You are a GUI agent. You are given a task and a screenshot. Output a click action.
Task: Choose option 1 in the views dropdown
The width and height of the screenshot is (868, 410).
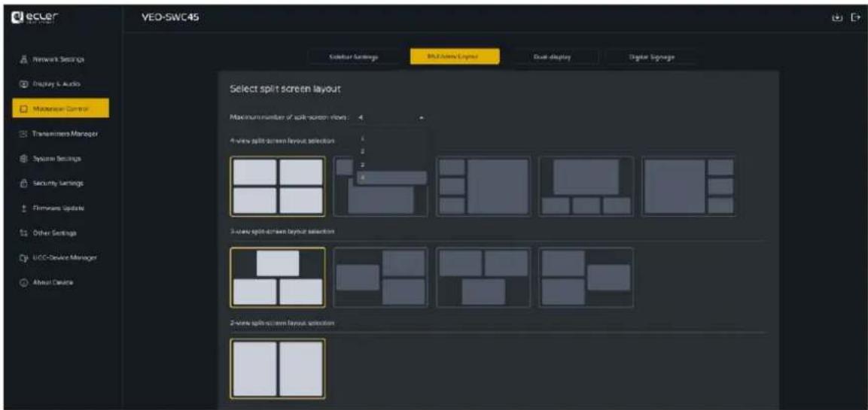pos(390,139)
